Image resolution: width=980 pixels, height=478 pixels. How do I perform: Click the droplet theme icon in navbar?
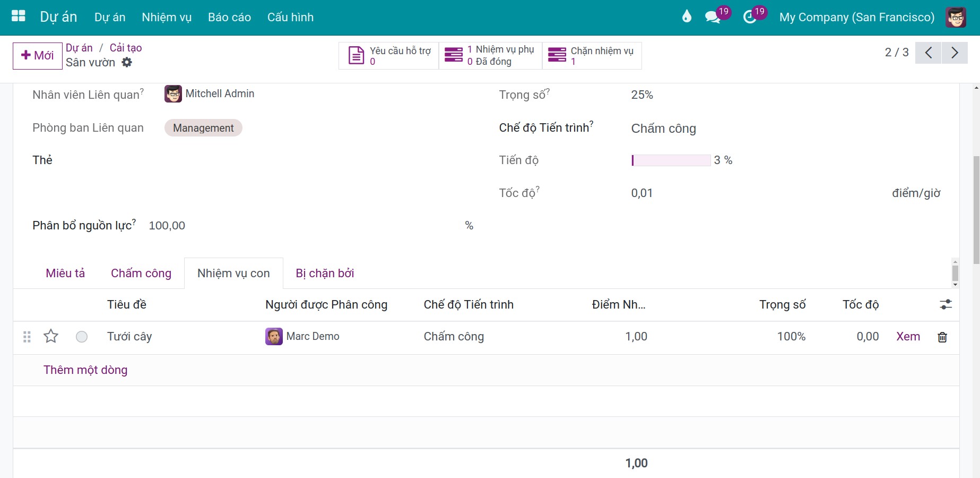click(687, 17)
